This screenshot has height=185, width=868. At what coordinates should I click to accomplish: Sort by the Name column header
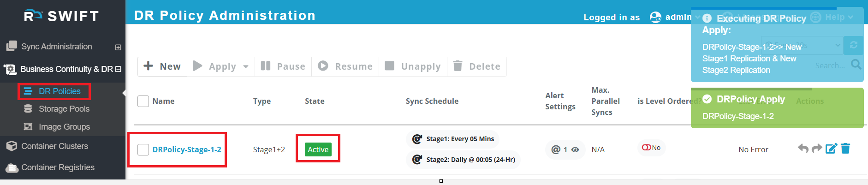(x=163, y=101)
